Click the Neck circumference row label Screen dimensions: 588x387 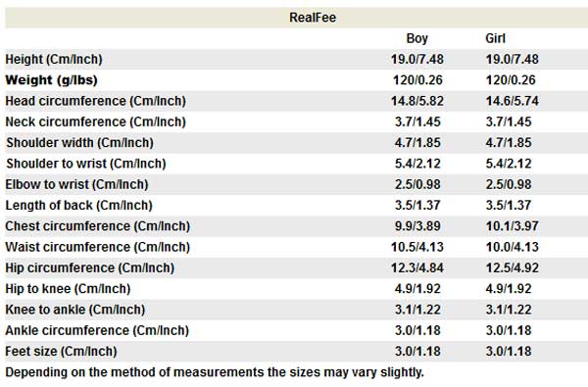(96, 121)
